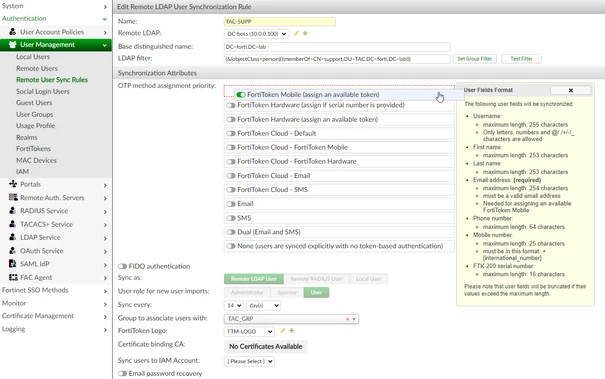
Task: Click the Set Group Filter button
Action: 475,59
